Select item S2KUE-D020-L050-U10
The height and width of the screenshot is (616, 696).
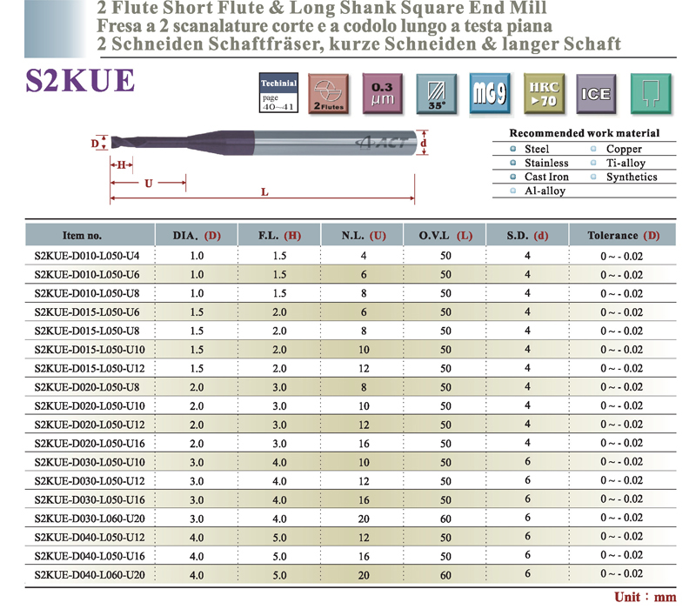(x=90, y=405)
